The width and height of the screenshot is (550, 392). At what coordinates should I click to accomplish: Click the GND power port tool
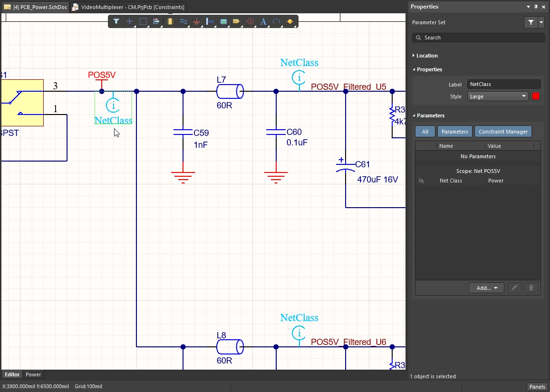coord(197,21)
